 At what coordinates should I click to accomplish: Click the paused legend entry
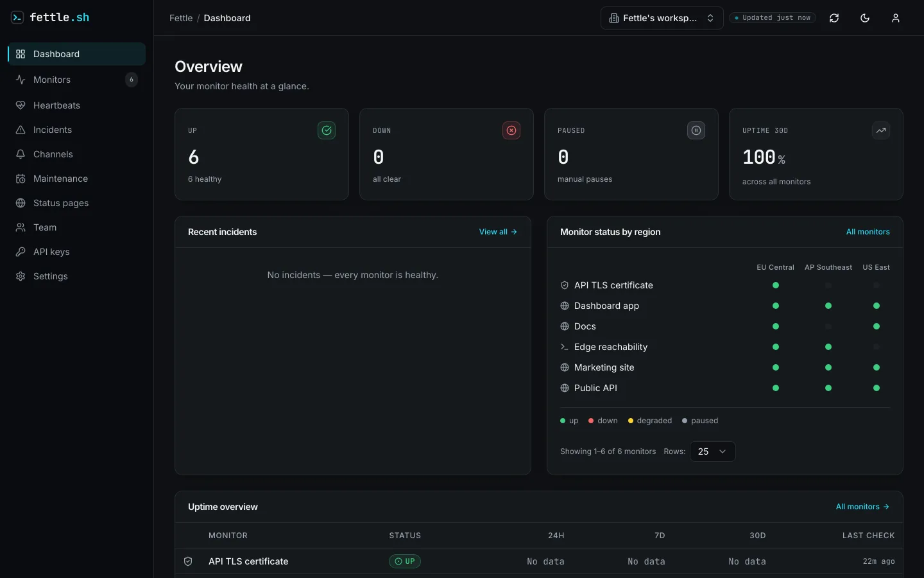[700, 421]
